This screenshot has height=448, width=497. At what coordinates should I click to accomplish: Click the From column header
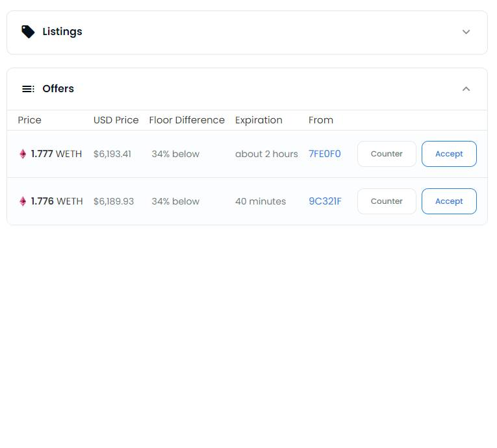pos(321,120)
